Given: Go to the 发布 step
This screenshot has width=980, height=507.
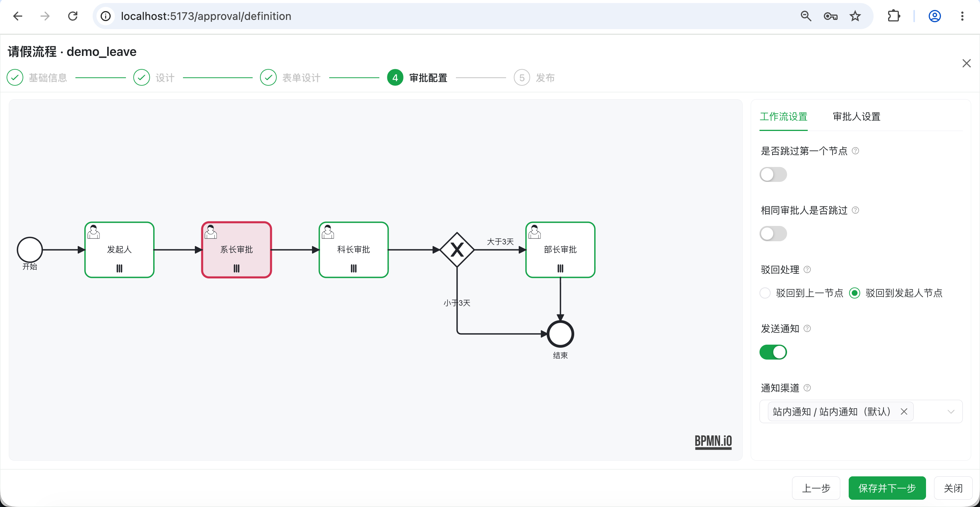Looking at the screenshot, I should [534, 78].
